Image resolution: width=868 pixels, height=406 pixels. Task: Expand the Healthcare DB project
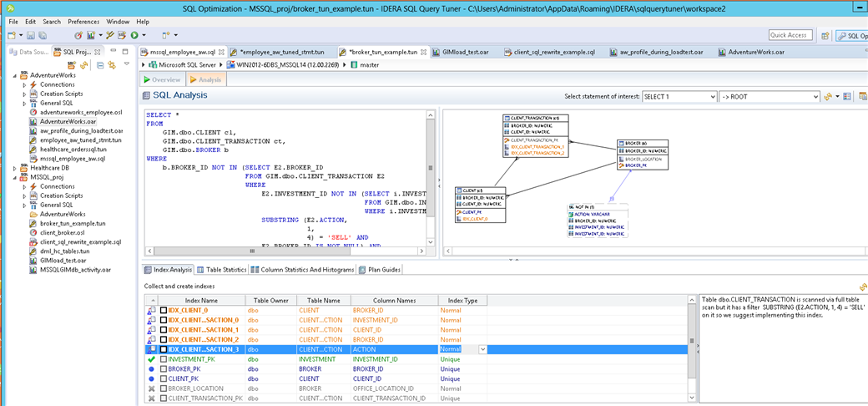click(15, 168)
